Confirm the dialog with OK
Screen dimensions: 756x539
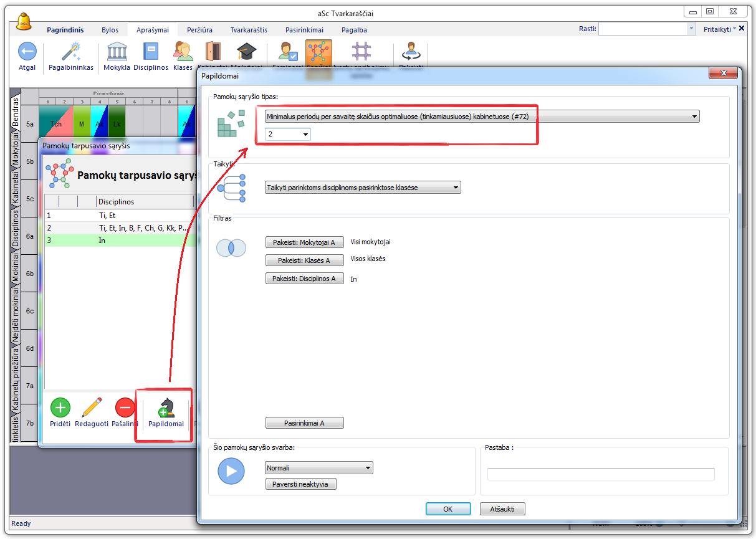tap(448, 509)
